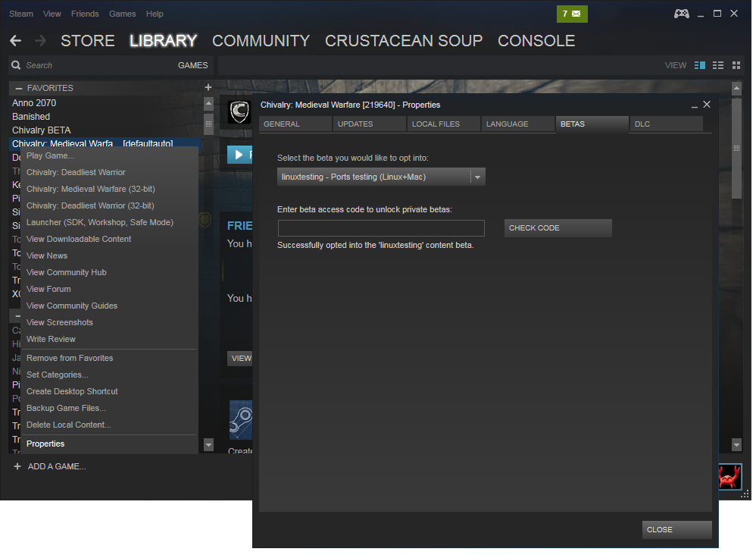Select the Betas tab

tap(592, 124)
